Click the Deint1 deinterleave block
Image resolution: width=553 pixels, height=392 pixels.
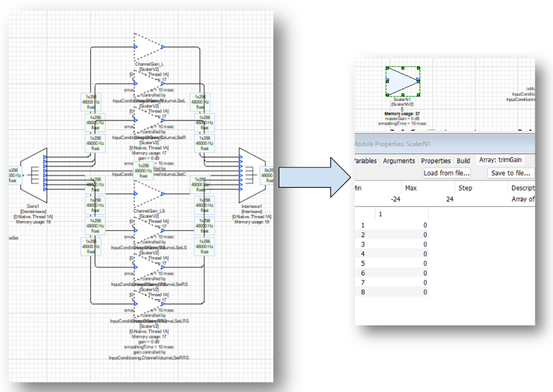click(29, 176)
